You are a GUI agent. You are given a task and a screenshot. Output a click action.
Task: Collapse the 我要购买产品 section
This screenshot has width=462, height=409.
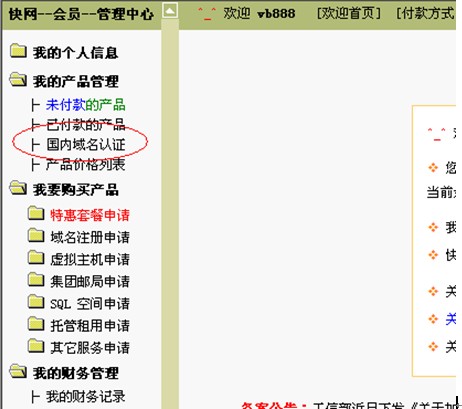pos(75,190)
